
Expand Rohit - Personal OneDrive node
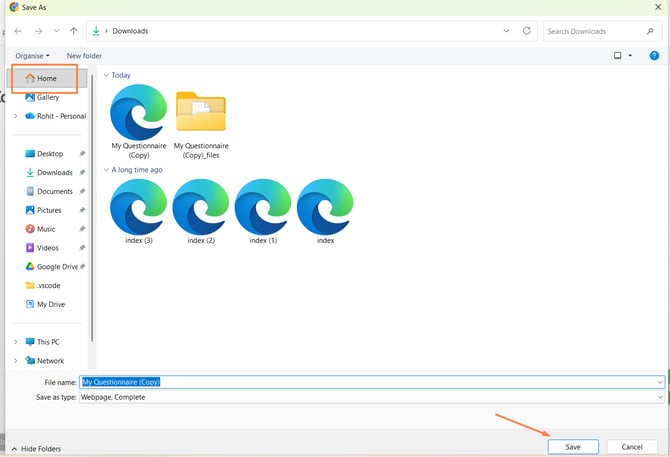tap(16, 116)
